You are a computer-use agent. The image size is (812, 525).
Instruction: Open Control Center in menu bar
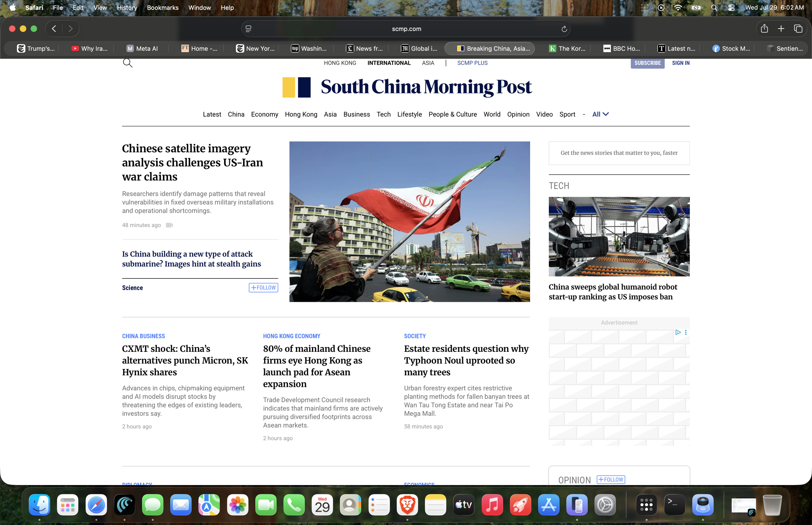click(731, 7)
